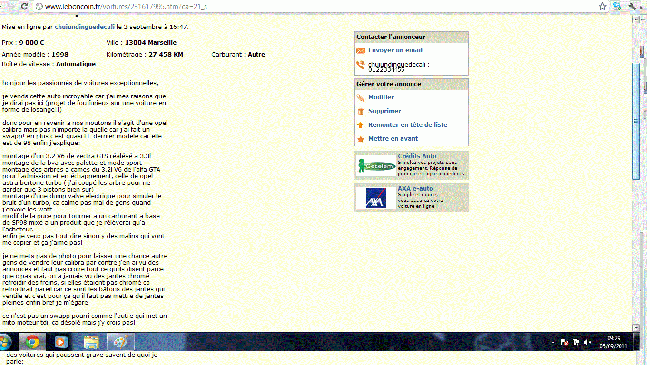Open Google Chrome from the taskbar
The height and width of the screenshot is (365, 650).
point(32,342)
